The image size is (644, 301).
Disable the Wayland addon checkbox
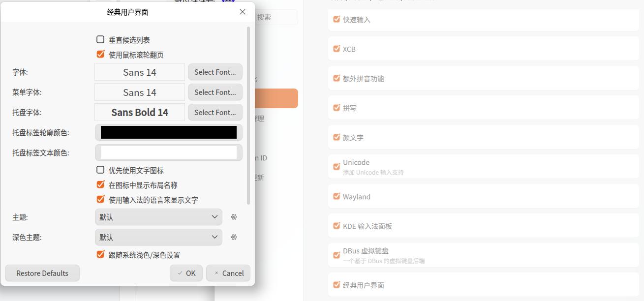click(337, 196)
